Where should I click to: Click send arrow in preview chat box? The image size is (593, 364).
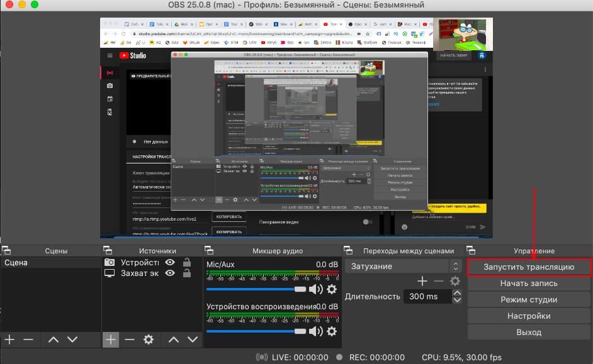(x=483, y=227)
